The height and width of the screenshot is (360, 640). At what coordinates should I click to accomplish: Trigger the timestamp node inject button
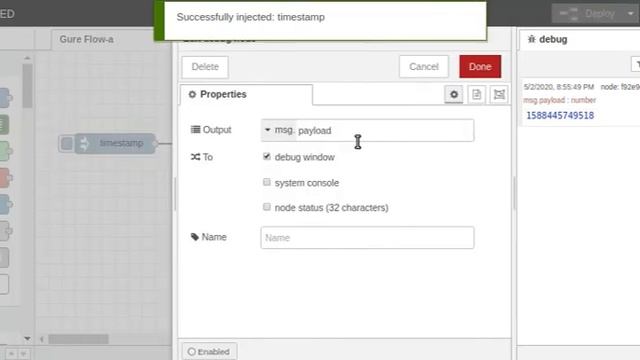point(67,143)
